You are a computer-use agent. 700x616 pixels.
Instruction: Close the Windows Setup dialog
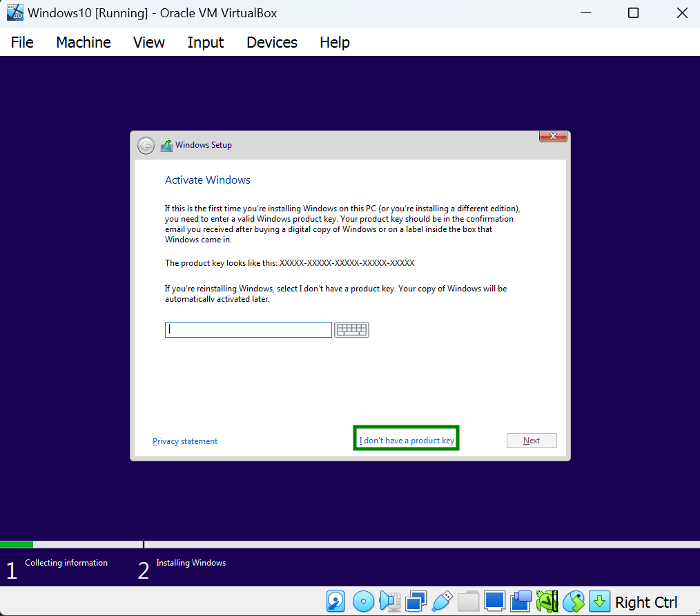click(x=553, y=136)
